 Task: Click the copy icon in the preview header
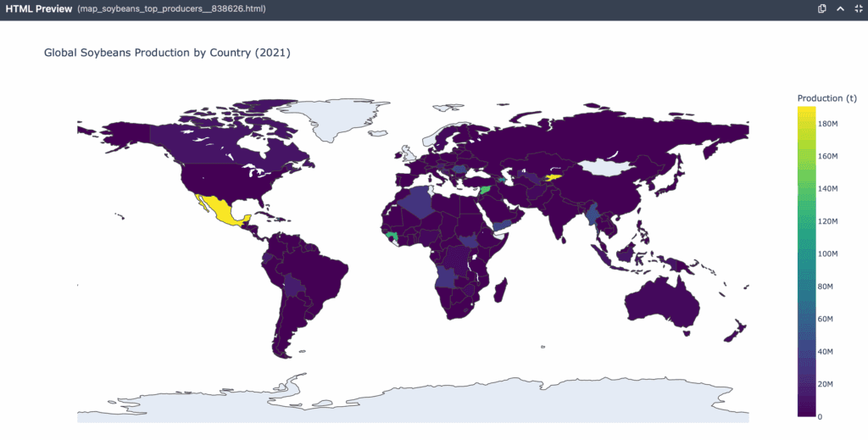point(821,8)
